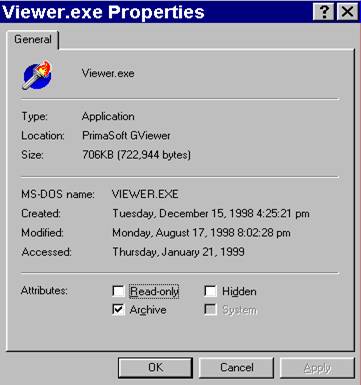Dismiss dialog with Cancel button
Image resolution: width=361 pixels, height=385 pixels.
237,368
